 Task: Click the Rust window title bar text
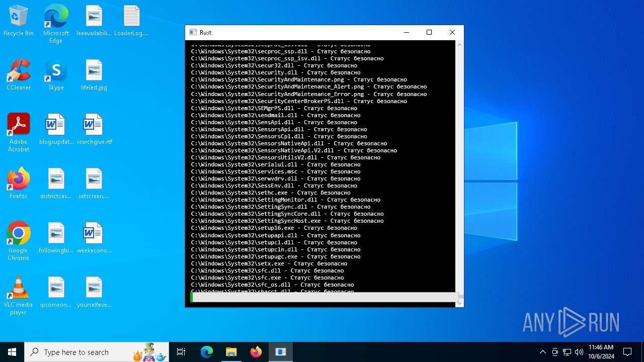tap(205, 32)
